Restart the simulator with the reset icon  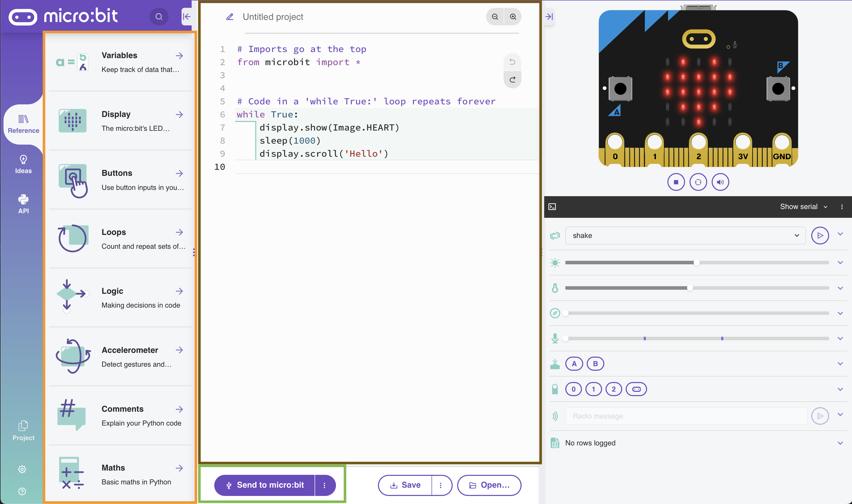point(698,182)
